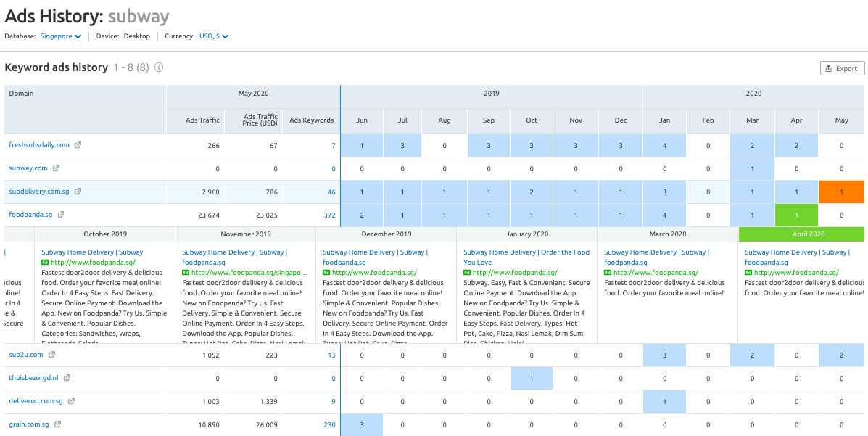Click the October 2019 ad panel header

tap(104, 234)
